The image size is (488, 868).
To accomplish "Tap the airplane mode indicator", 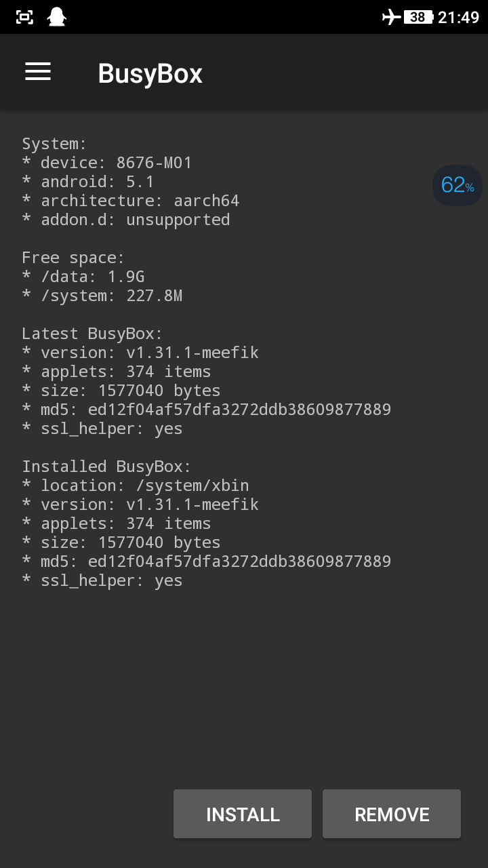I will click(390, 16).
